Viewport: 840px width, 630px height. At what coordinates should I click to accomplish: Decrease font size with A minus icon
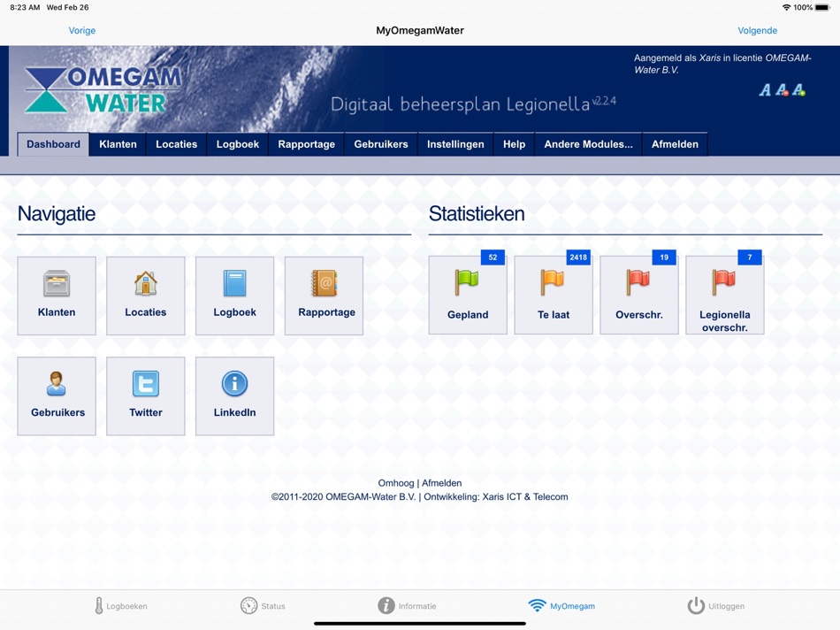(x=782, y=90)
